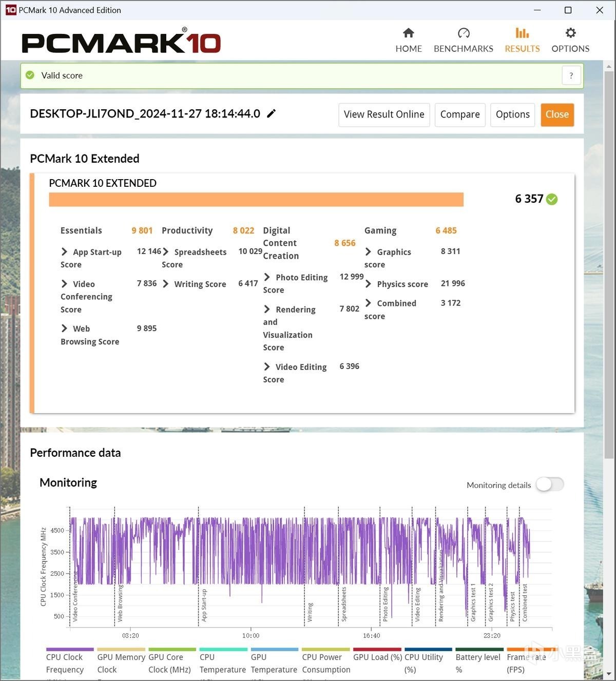Screen dimensions: 616x681
Task: Open the BENCHMARKS tab
Action: click(x=464, y=40)
